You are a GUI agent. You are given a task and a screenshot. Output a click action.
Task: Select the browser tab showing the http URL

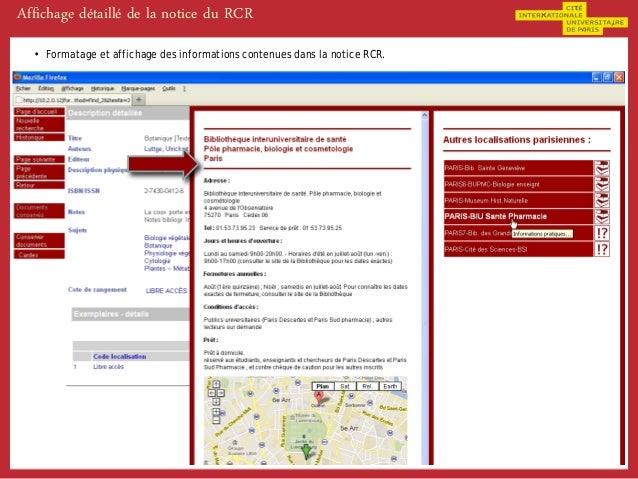pos(73,100)
